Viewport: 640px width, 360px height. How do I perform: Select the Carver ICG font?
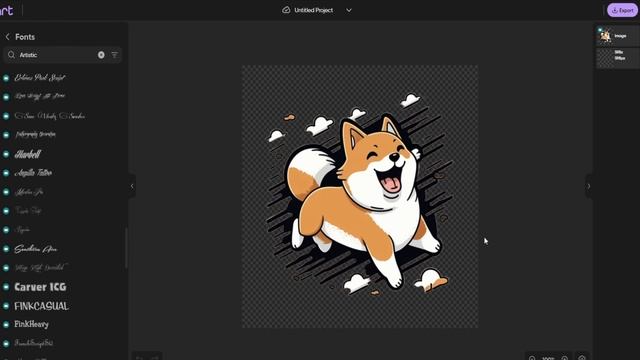click(40, 287)
